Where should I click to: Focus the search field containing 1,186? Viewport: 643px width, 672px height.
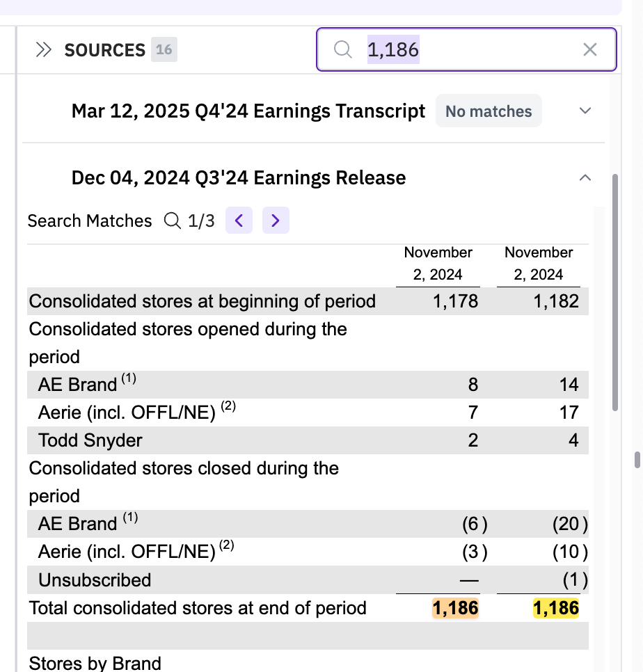pos(473,49)
